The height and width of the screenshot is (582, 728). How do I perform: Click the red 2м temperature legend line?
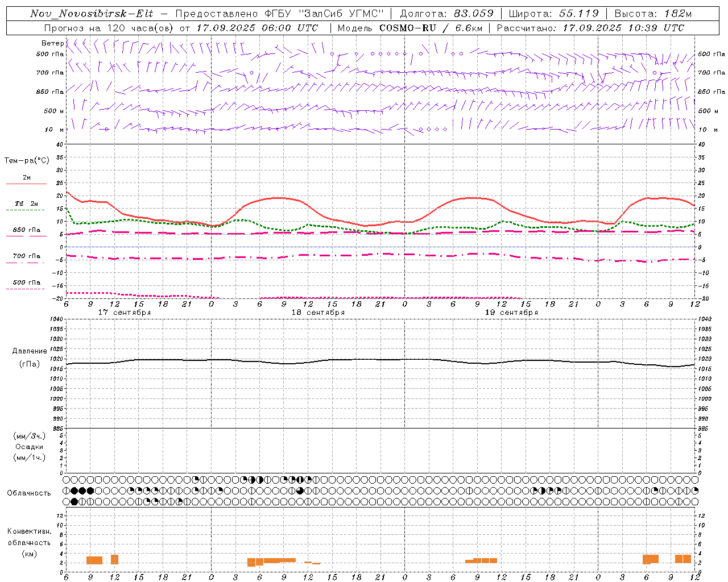coord(26,184)
